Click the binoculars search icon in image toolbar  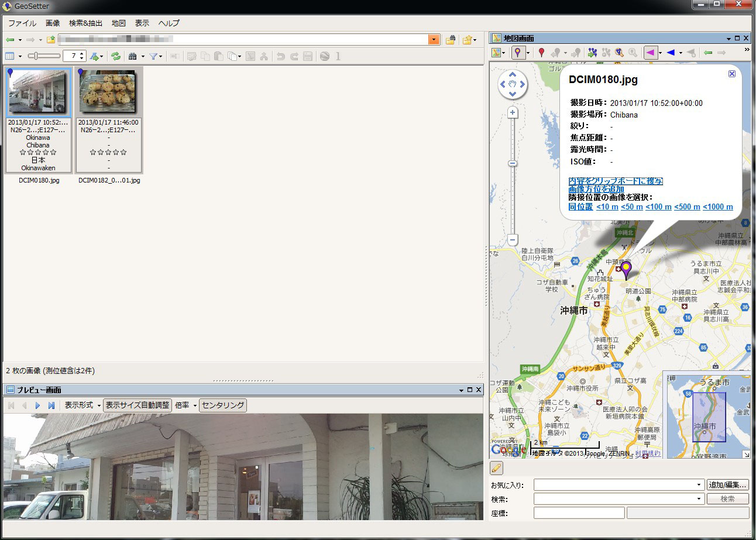[x=133, y=56]
